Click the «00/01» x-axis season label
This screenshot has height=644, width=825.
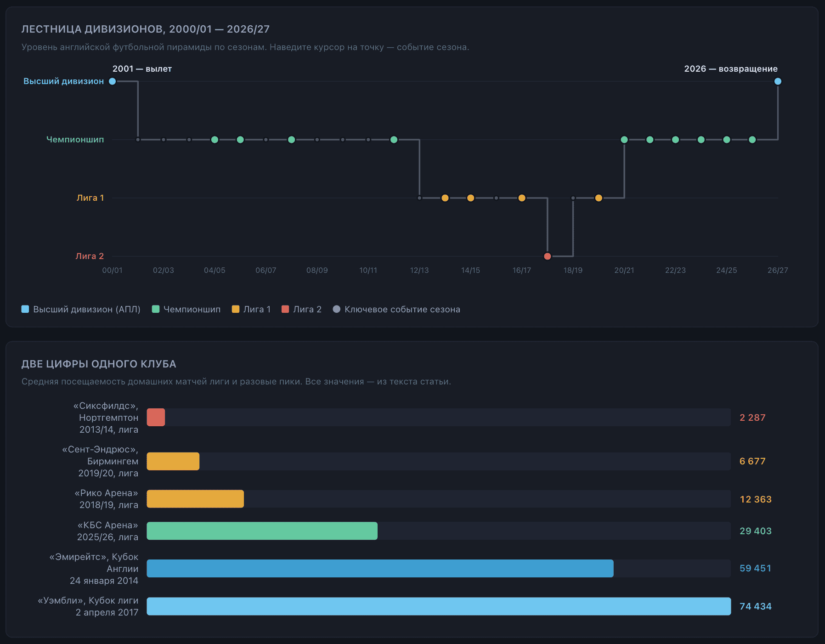112,271
